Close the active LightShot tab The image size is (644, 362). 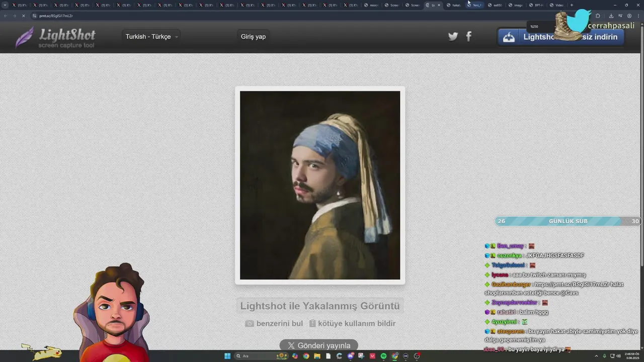(x=439, y=5)
